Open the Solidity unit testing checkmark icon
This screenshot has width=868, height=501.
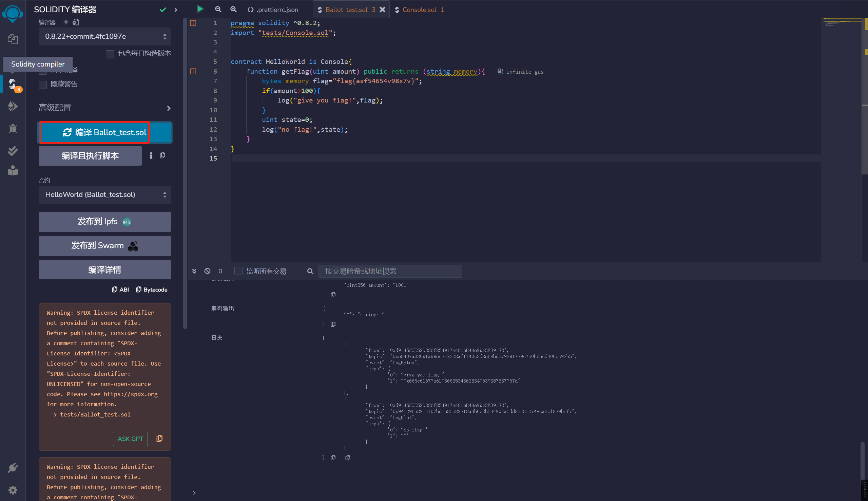pos(13,150)
